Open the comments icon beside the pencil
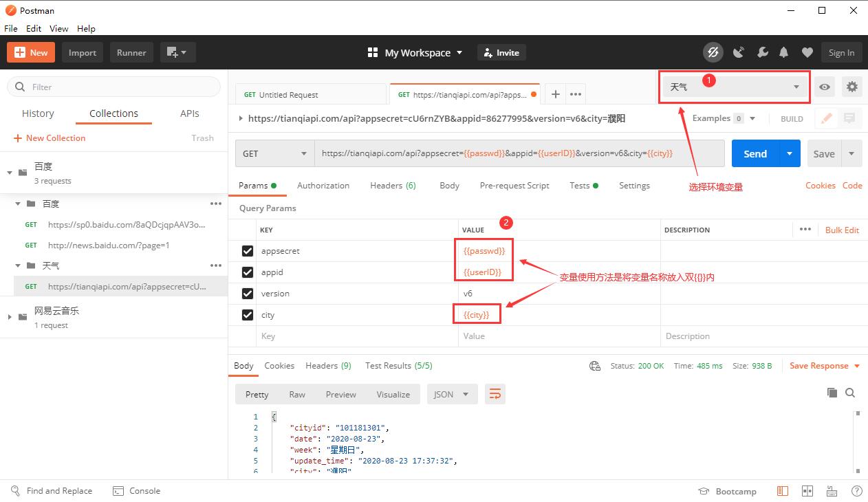Screen dimensions: 868x502 pyautogui.click(x=849, y=118)
